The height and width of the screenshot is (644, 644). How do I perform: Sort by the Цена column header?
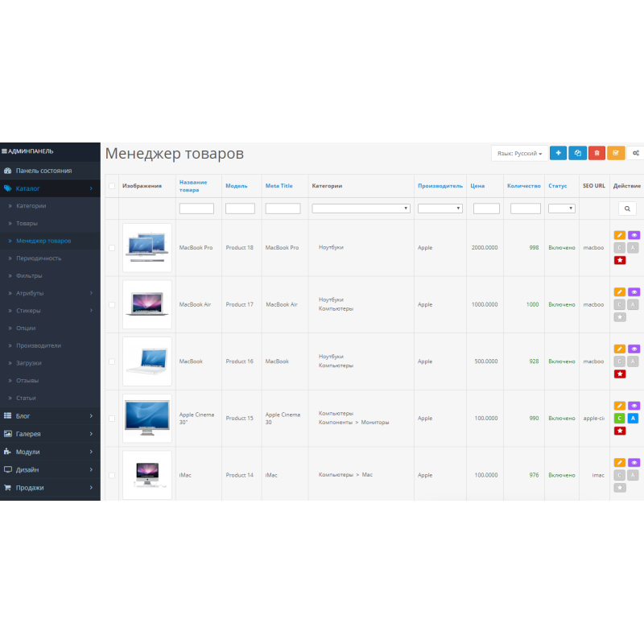tap(477, 186)
